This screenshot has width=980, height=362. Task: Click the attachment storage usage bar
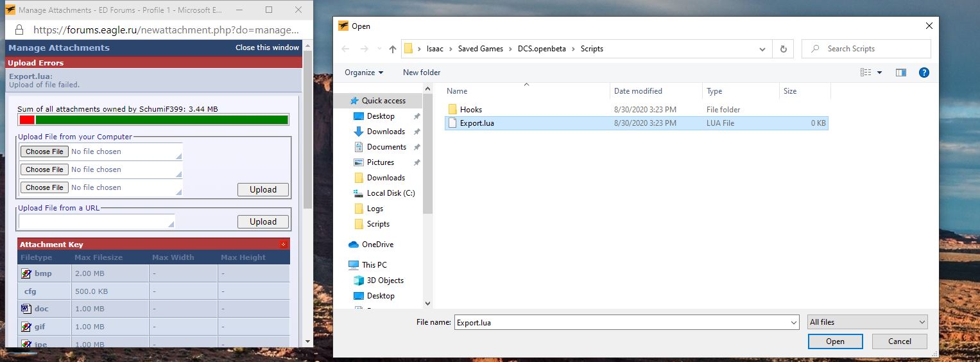click(x=153, y=120)
